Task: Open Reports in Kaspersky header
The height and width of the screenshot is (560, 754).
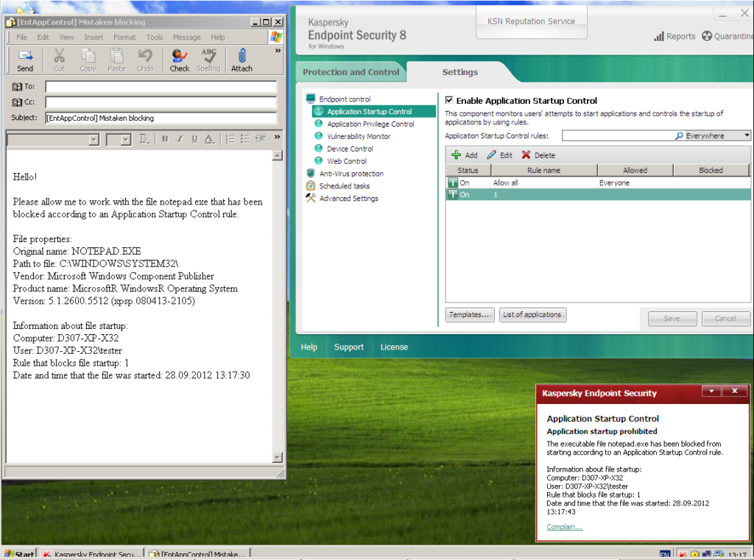Action: coord(674,36)
